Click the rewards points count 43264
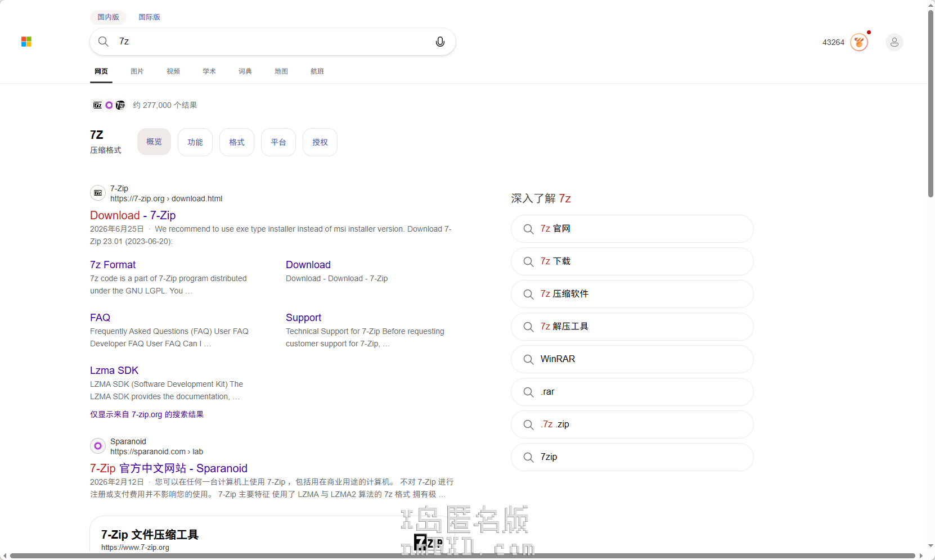The image size is (935, 560). (x=833, y=42)
